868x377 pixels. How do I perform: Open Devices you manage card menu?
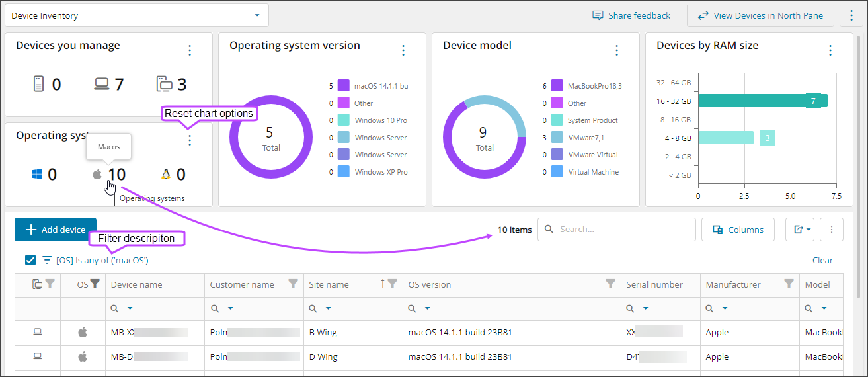190,50
